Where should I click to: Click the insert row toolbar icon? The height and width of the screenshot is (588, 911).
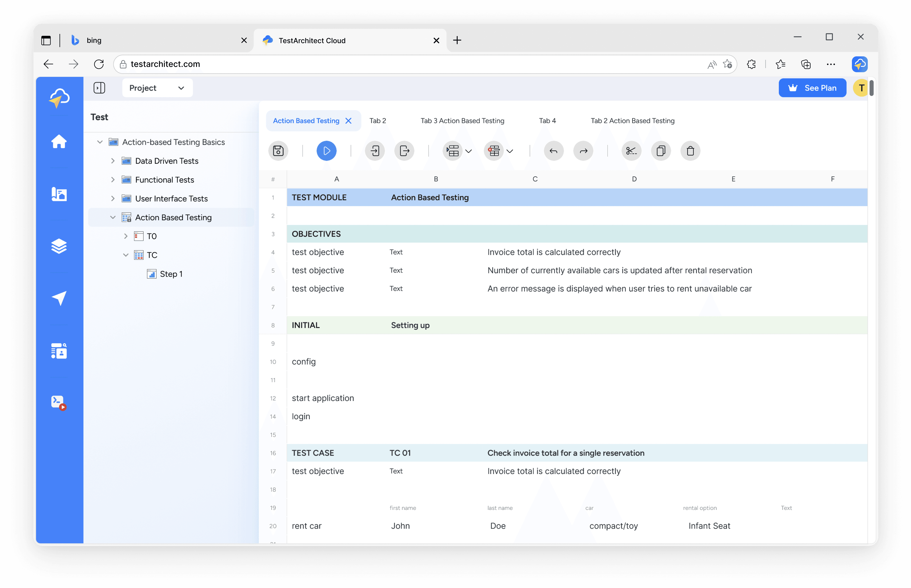pos(452,151)
